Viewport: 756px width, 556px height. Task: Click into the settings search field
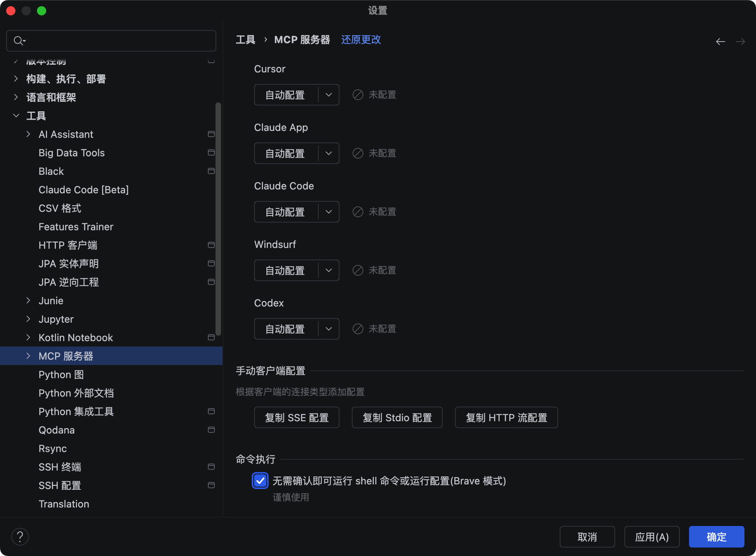115,41
